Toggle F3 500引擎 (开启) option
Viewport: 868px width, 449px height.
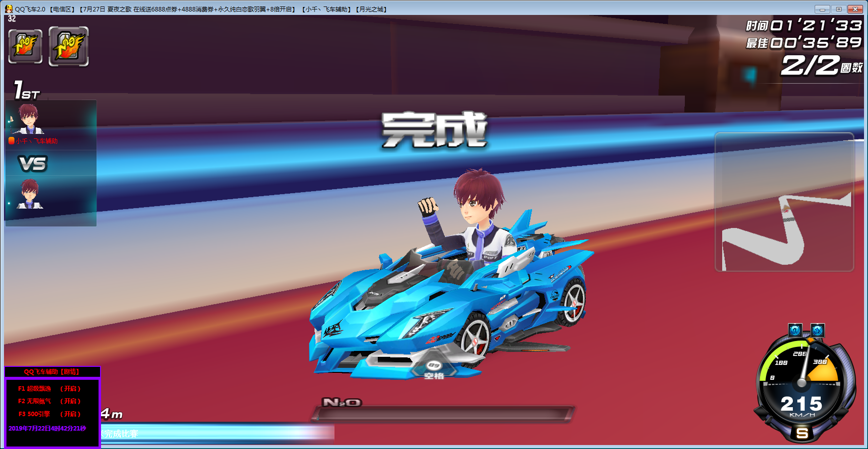pos(49,414)
